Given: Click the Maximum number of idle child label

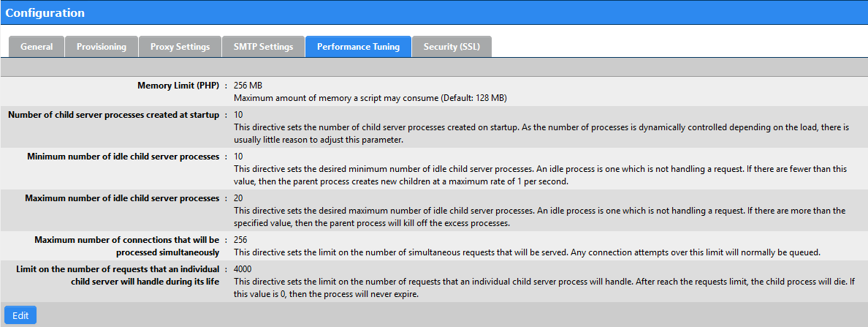Looking at the screenshot, I should [x=122, y=198].
